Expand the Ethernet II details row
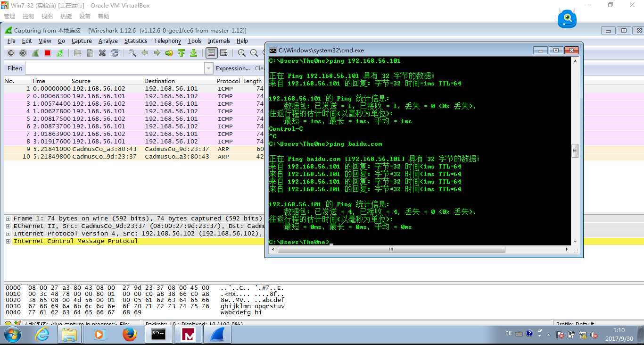This screenshot has height=345, width=644. (8, 226)
